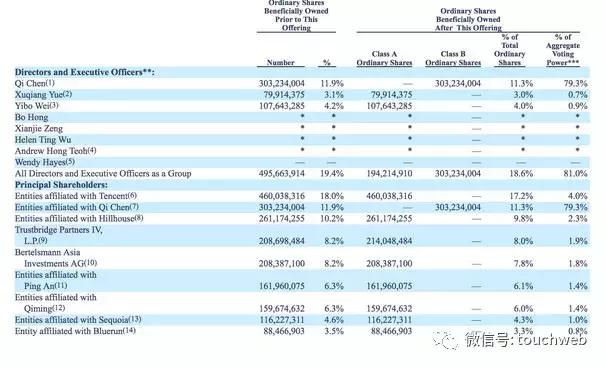
Task: Click Tencent's 460,038,316 number value
Action: (x=282, y=196)
